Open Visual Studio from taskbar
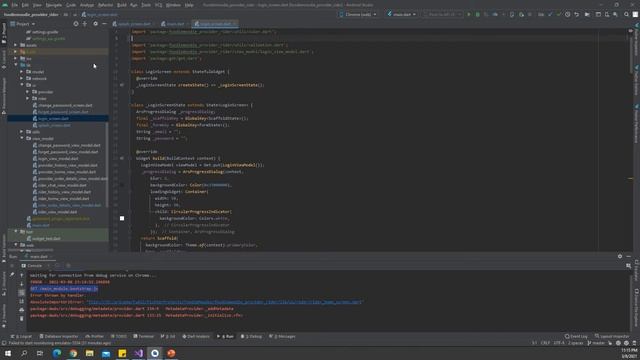The height and width of the screenshot is (360, 640). 138,353
